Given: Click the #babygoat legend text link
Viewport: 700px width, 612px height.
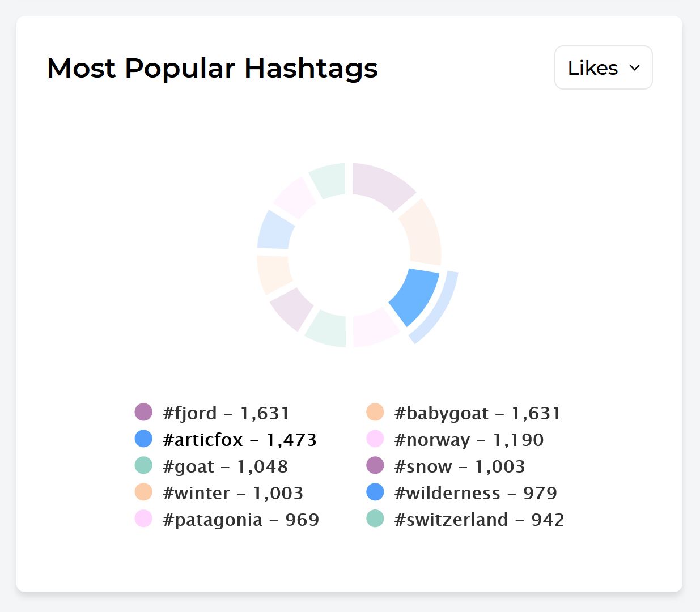Looking at the screenshot, I should (x=476, y=413).
